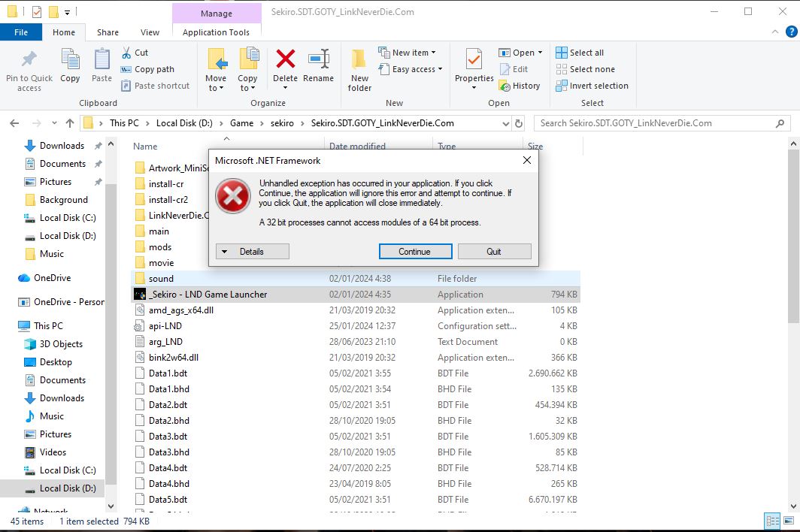
Task: Click Copy path in Clipboard group
Action: [x=148, y=69]
